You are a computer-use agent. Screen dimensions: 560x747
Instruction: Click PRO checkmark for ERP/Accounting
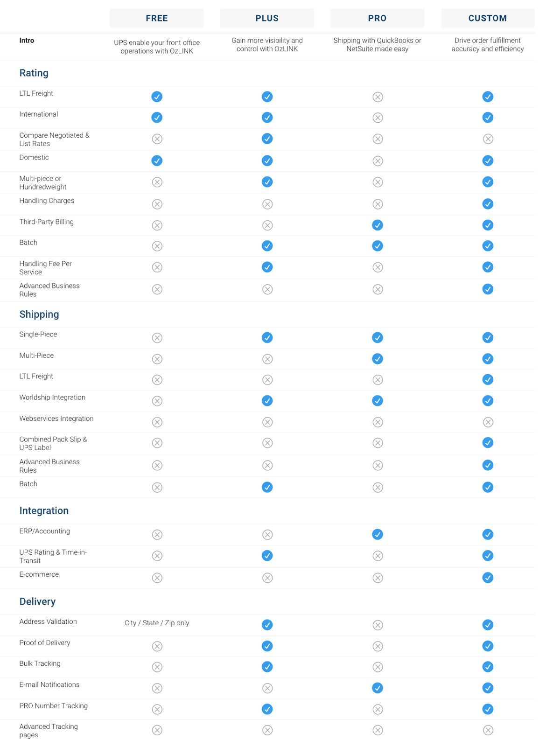click(378, 534)
